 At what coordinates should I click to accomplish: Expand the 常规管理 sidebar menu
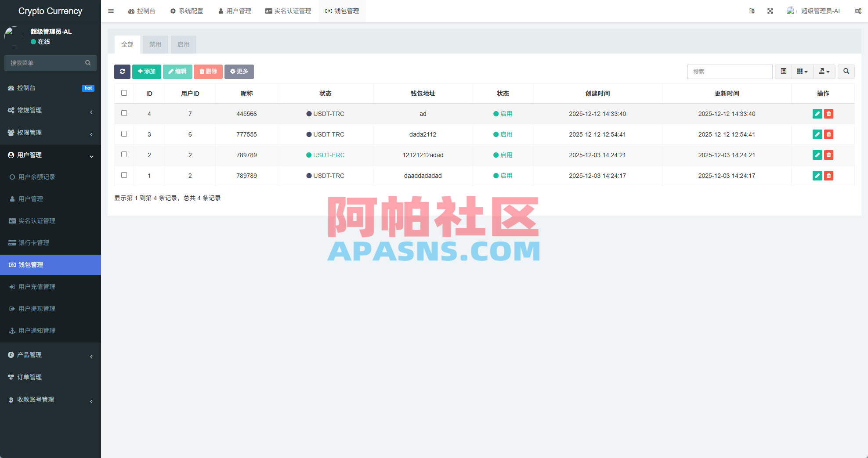point(51,110)
